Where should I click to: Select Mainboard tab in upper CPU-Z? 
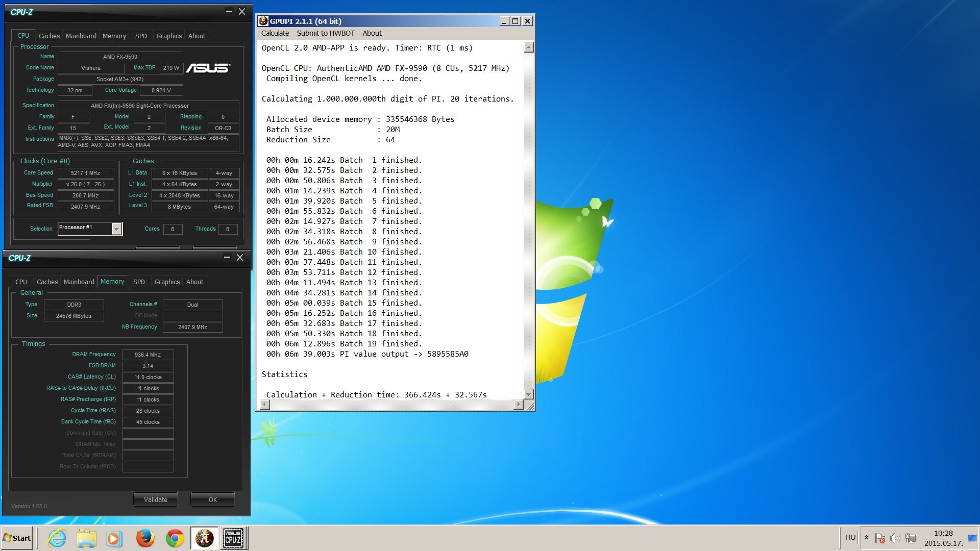pyautogui.click(x=81, y=36)
